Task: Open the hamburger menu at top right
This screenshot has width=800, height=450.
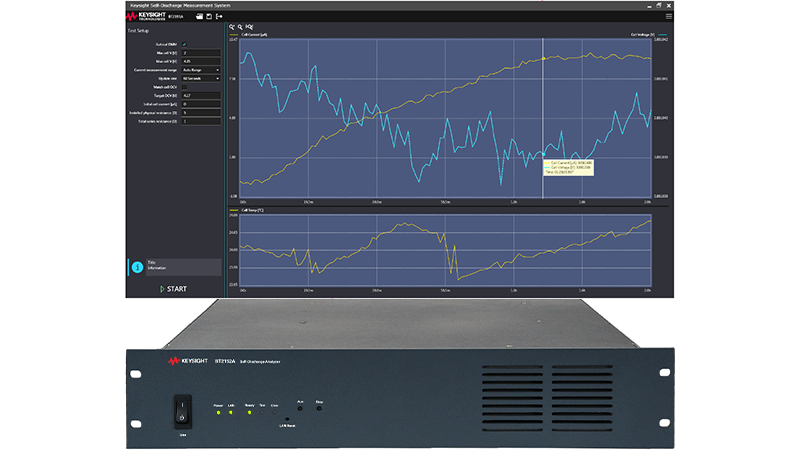Action: tap(668, 16)
